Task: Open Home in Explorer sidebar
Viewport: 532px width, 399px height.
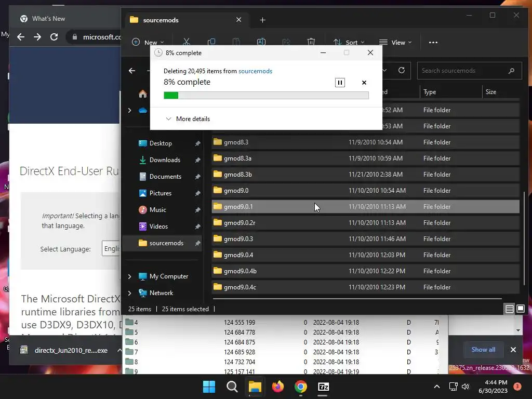Action: point(143,94)
